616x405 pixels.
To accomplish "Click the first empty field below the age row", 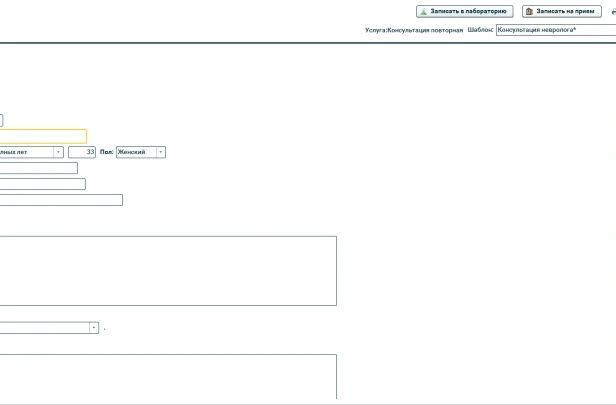I will 38,168.
